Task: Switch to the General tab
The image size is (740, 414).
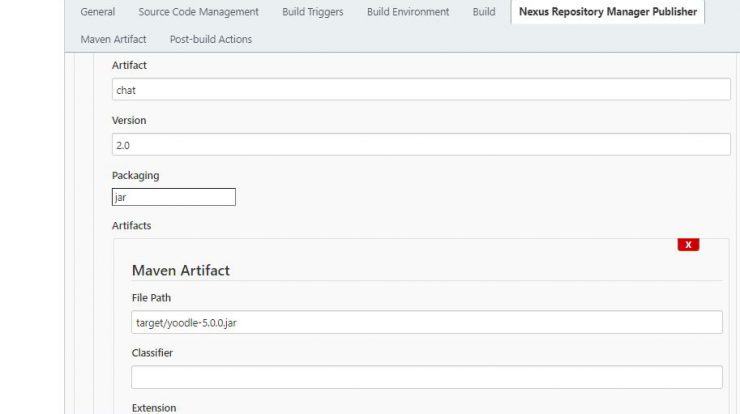Action: [x=98, y=12]
